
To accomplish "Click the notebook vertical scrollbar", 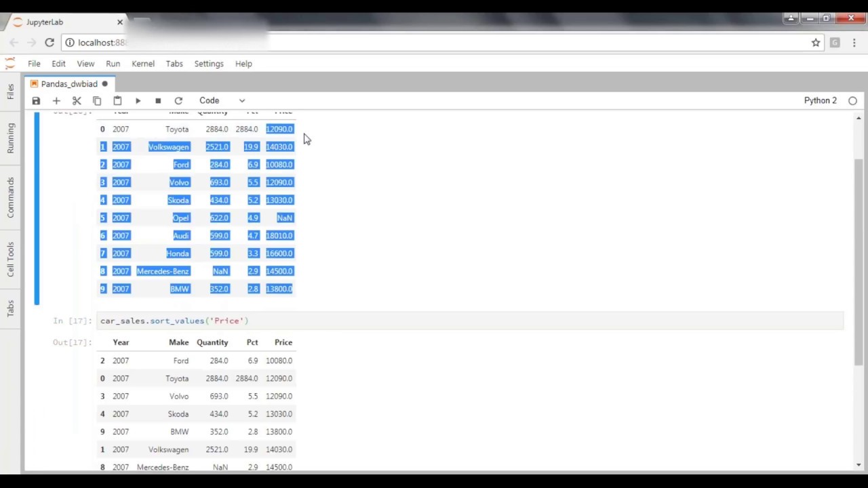I will pos(859,261).
